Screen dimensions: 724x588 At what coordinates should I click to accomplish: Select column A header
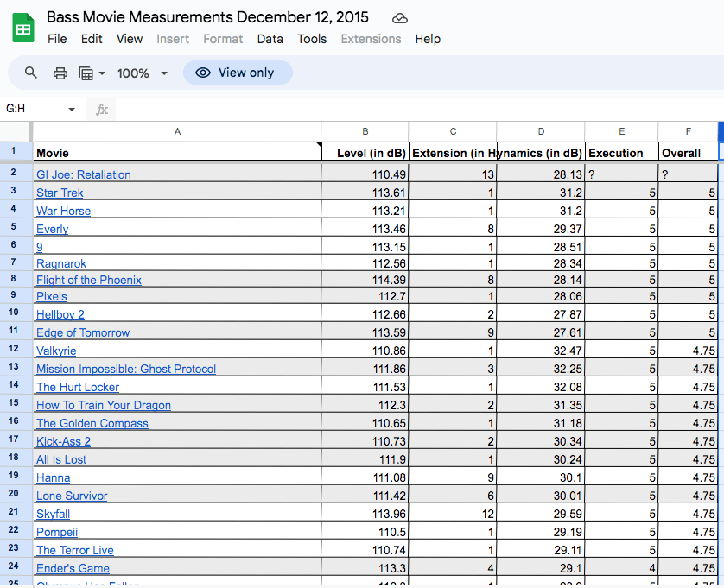(177, 131)
